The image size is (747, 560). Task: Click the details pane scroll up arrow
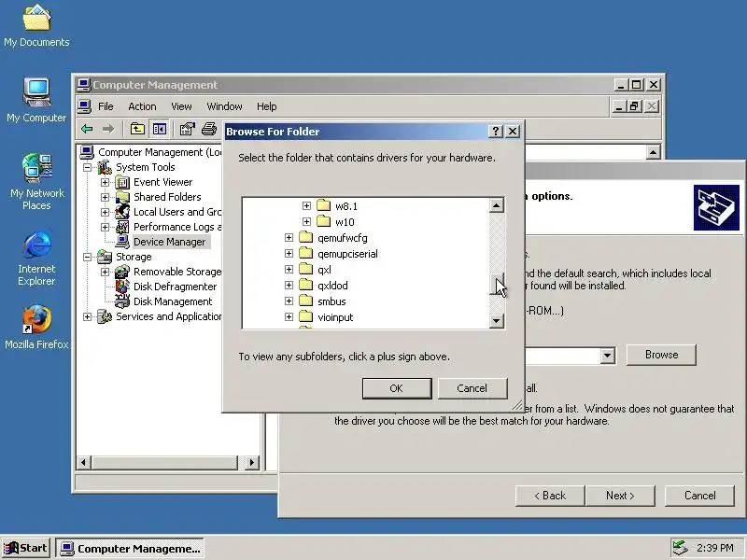coord(653,152)
